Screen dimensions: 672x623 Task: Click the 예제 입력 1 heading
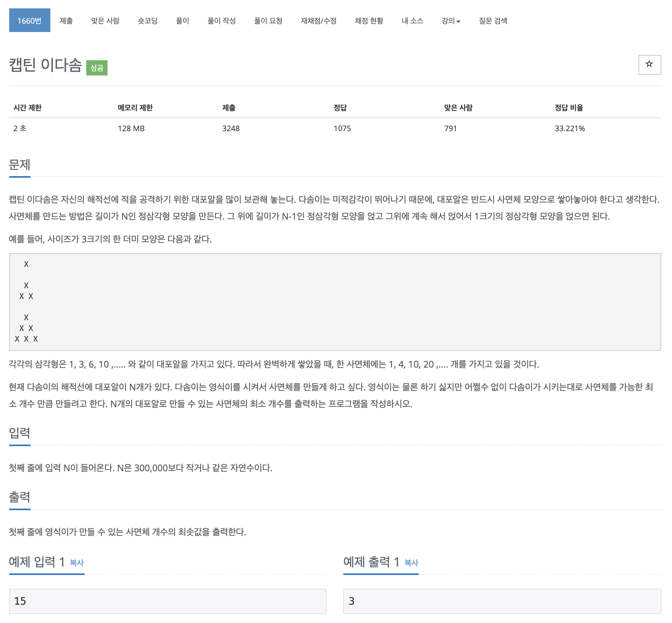coord(37,562)
